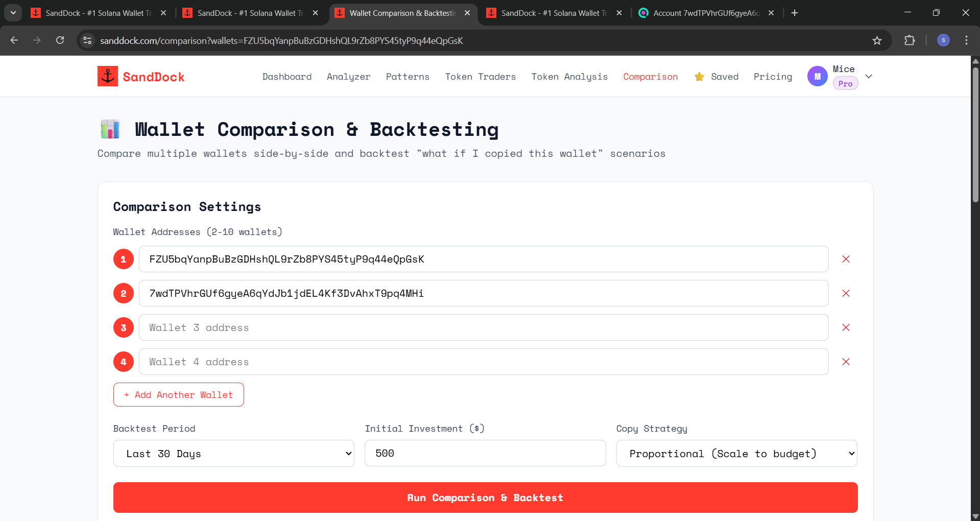Click the star icon beside Saved
This screenshot has height=521, width=980.
tap(699, 77)
